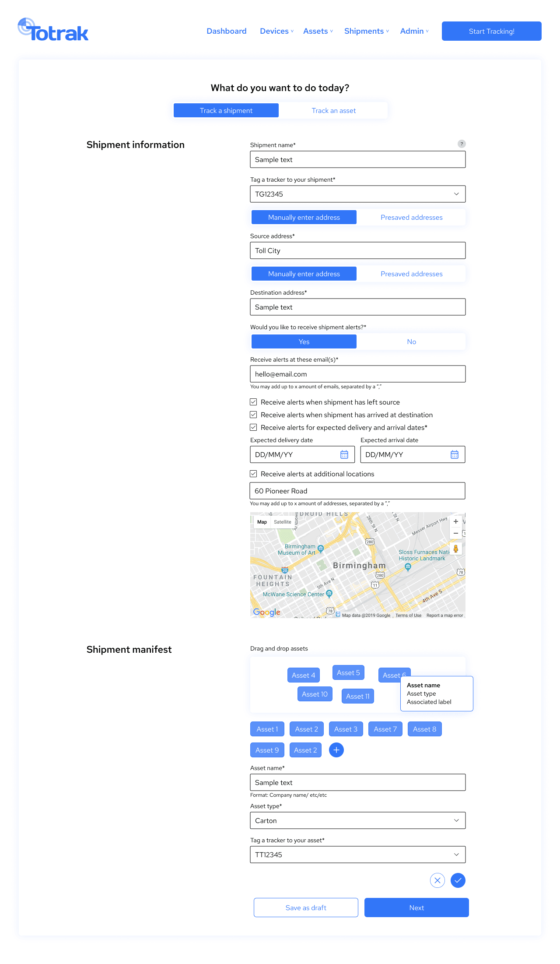Image resolution: width=560 pixels, height=964 pixels.
Task: Select the Asset 1 chip
Action: (267, 729)
